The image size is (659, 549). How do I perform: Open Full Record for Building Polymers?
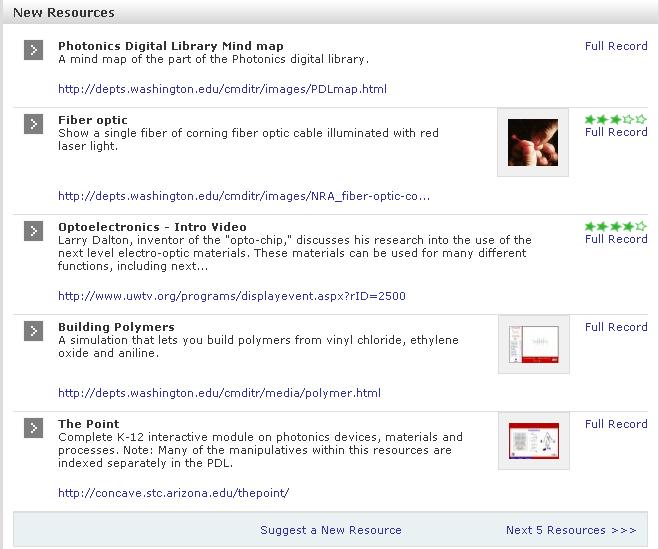point(616,327)
